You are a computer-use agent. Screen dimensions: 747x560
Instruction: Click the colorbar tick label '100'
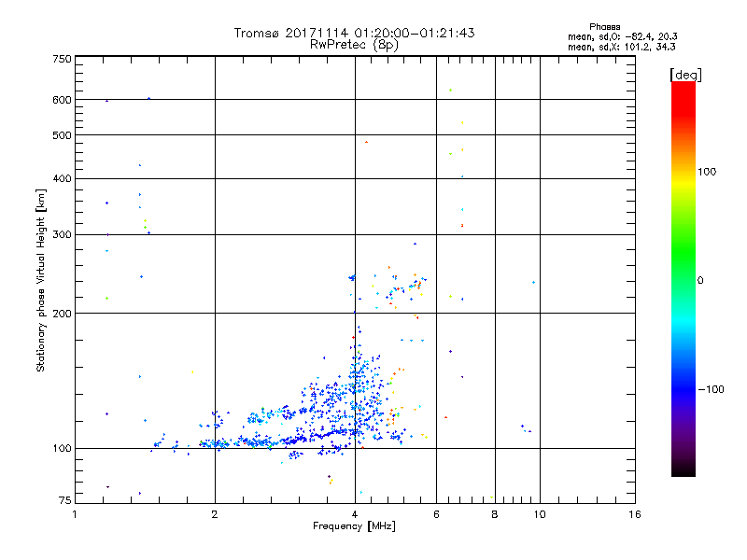[707, 172]
